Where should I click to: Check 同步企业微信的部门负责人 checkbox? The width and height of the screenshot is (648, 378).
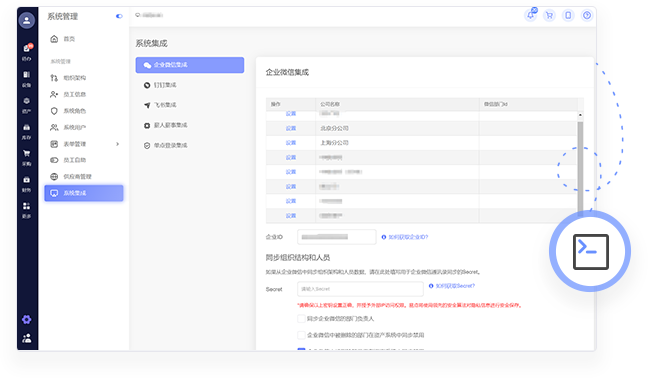(x=301, y=319)
